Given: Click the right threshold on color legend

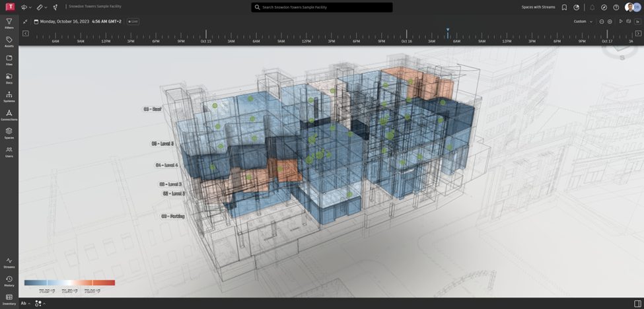Looking at the screenshot, I should pyautogui.click(x=93, y=283).
